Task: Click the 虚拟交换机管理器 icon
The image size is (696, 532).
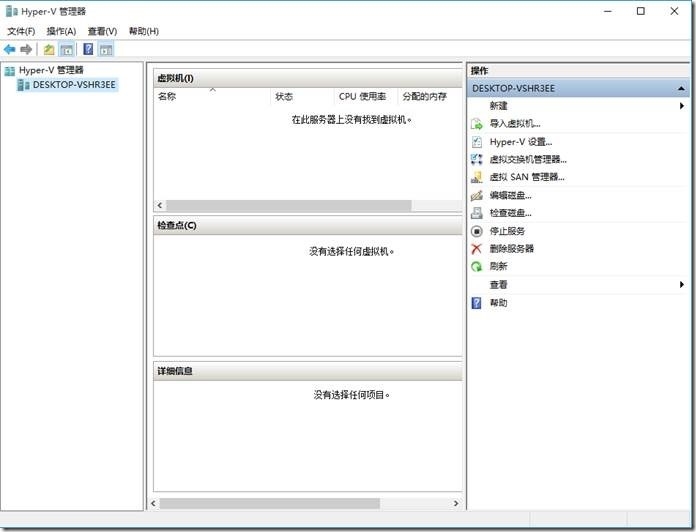Action: click(477, 159)
